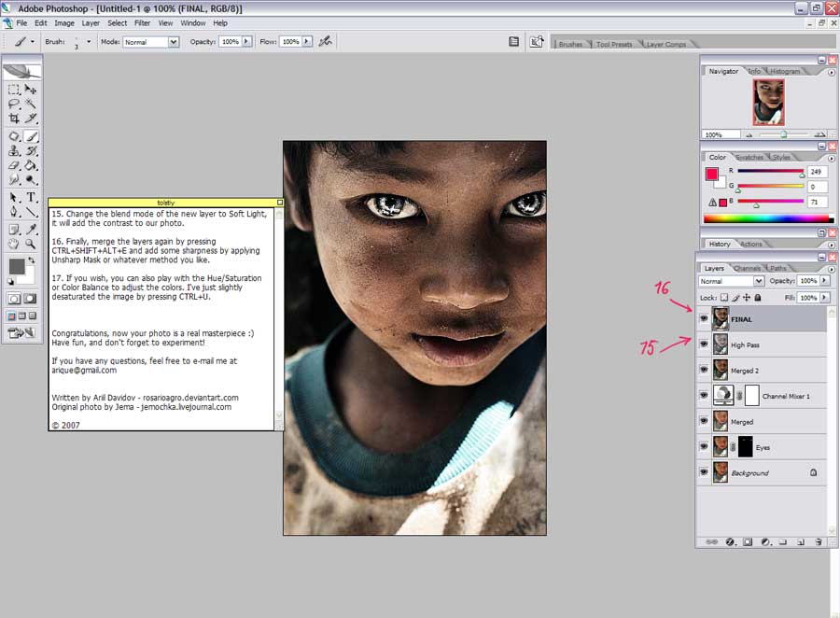Select the Hand tool
Viewport: 840px width, 618px height.
coord(14,245)
